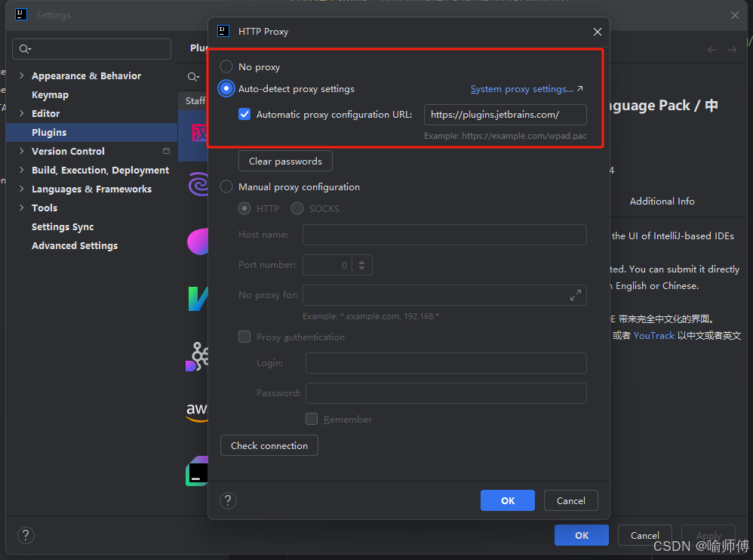
Task: Select the JetBrains terminal-style plugin icon
Action: [x=197, y=471]
